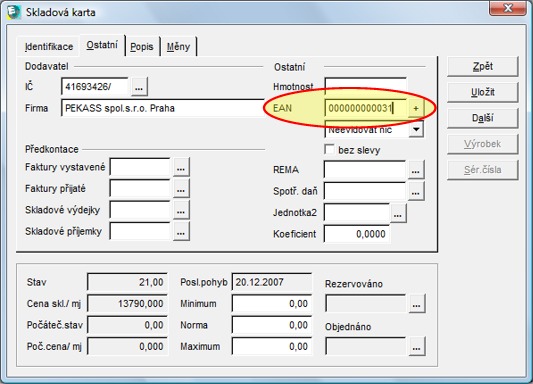This screenshot has width=533, height=384.
Task: Browse Faktury vystavené ellipsis button
Action: pos(181,167)
